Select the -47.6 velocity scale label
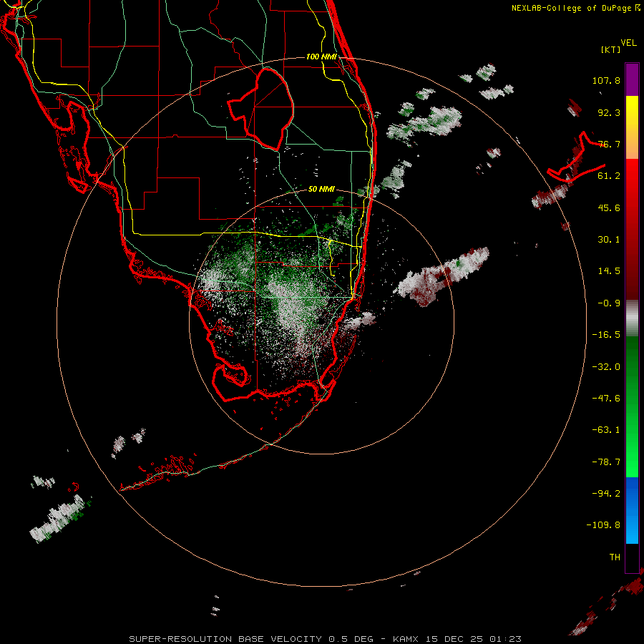This screenshot has height=644, width=644. [606, 399]
